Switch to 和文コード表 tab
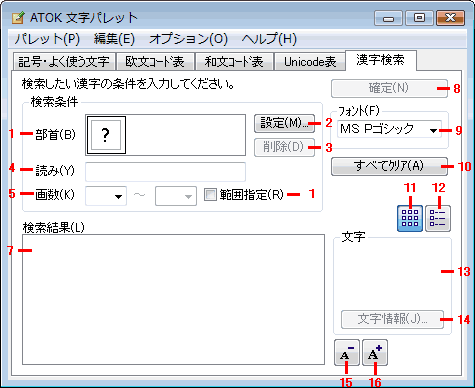Image resolution: width=475 pixels, height=388 pixels. pos(234,62)
